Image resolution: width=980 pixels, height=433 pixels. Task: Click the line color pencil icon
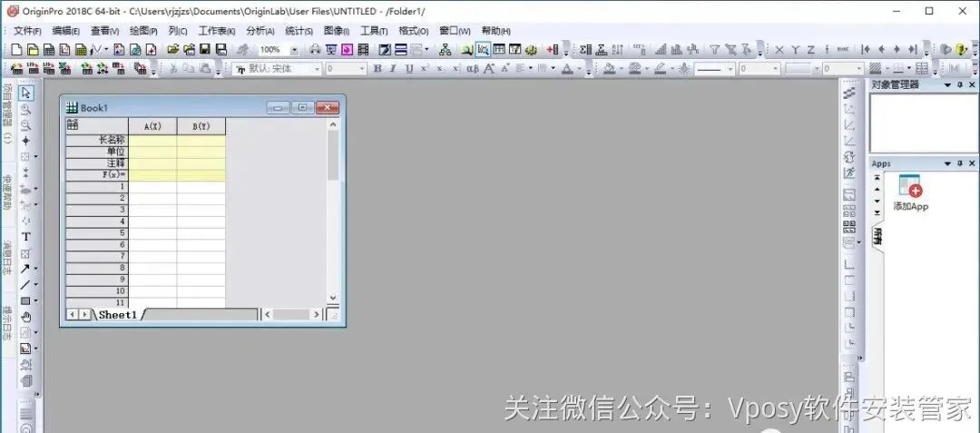[660, 69]
